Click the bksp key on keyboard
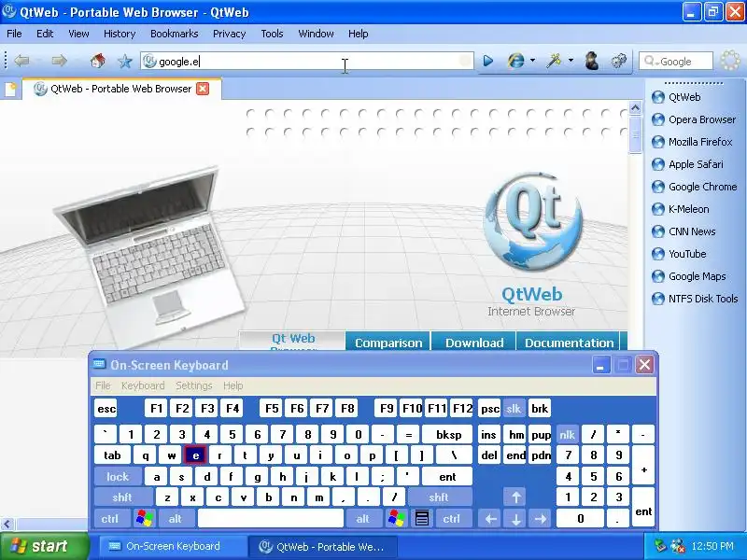 point(448,434)
